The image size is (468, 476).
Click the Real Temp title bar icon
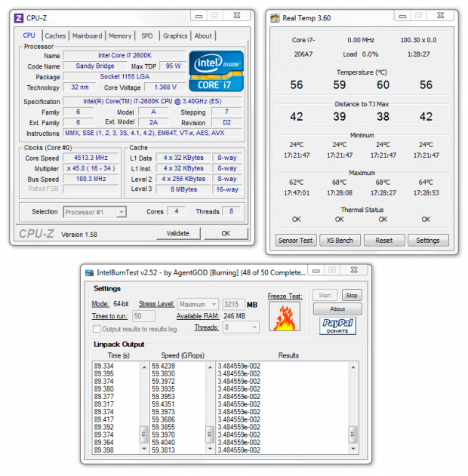(x=275, y=18)
